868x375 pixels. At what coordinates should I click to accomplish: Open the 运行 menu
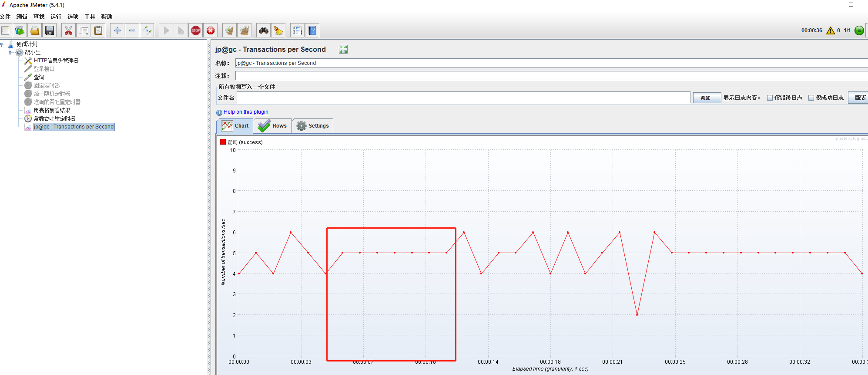[x=56, y=17]
